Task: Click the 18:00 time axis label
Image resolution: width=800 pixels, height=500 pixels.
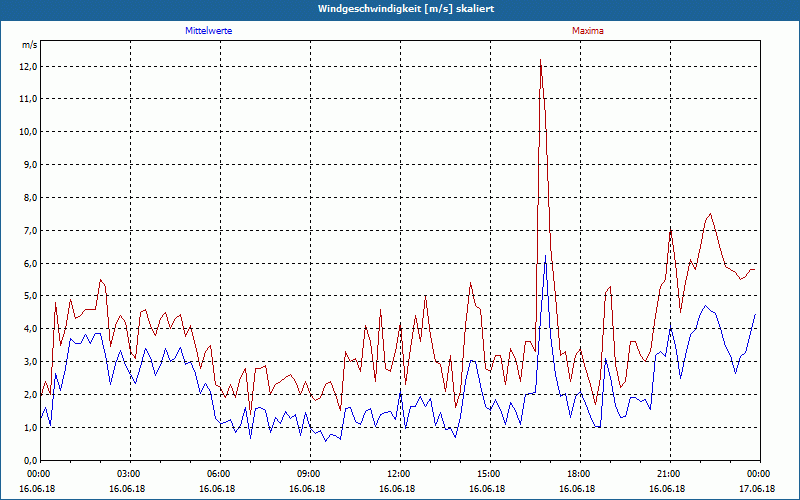Action: (580, 474)
